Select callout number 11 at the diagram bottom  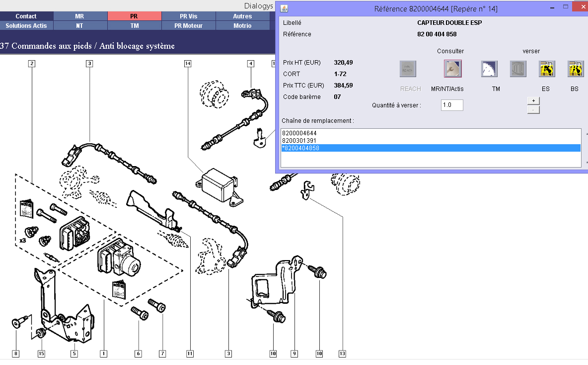[190, 354]
